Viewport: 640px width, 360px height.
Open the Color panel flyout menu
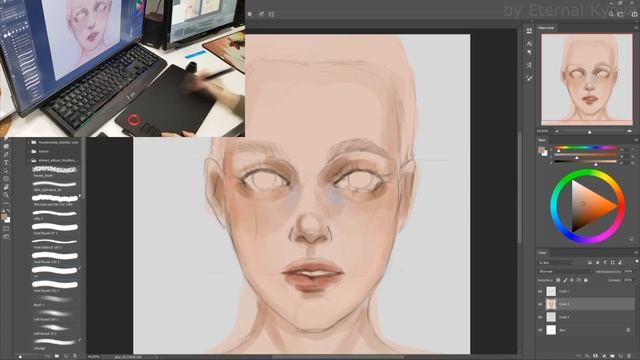636,140
